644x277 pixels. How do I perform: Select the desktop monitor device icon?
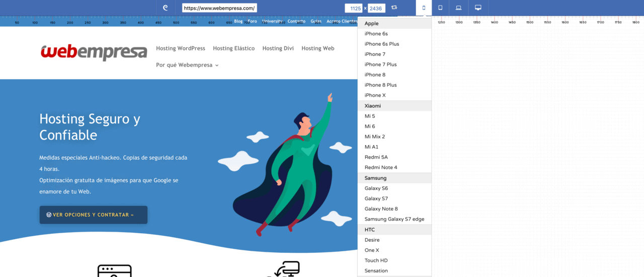coord(478,8)
